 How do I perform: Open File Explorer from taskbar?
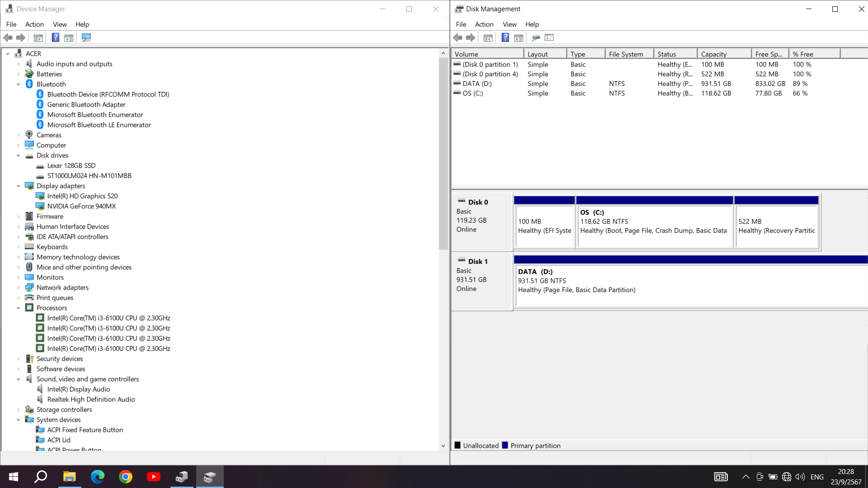point(69,477)
